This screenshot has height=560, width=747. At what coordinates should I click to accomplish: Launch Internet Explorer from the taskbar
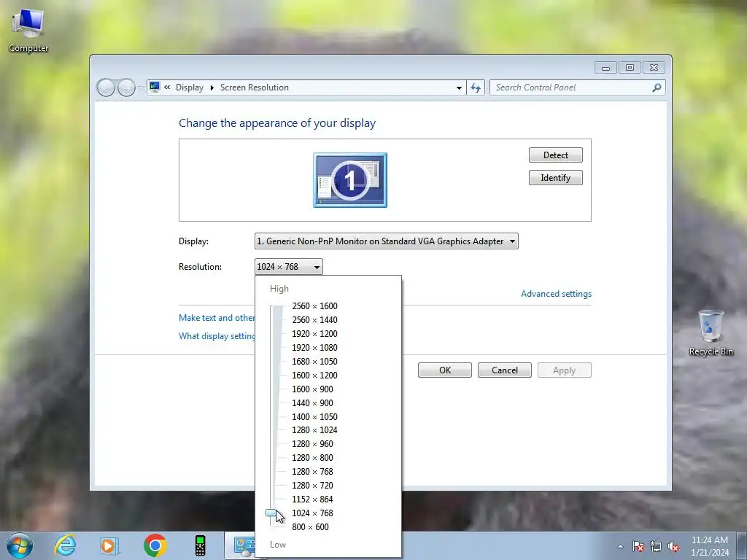click(x=65, y=545)
